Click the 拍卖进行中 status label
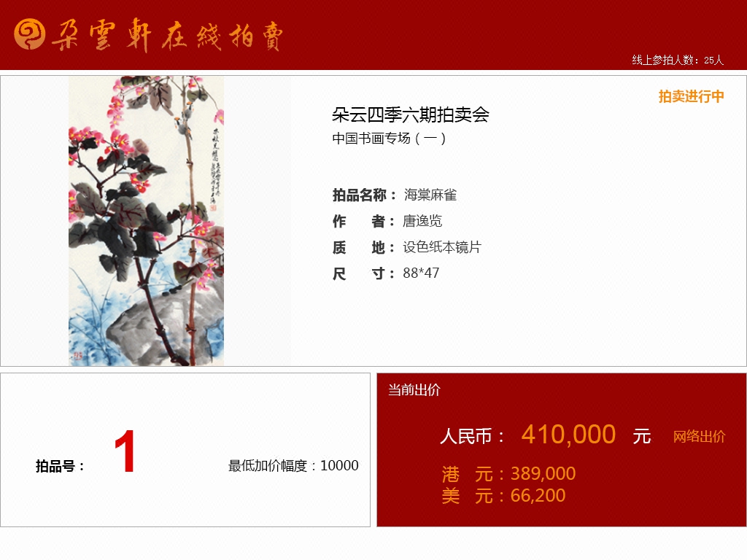 coord(692,97)
